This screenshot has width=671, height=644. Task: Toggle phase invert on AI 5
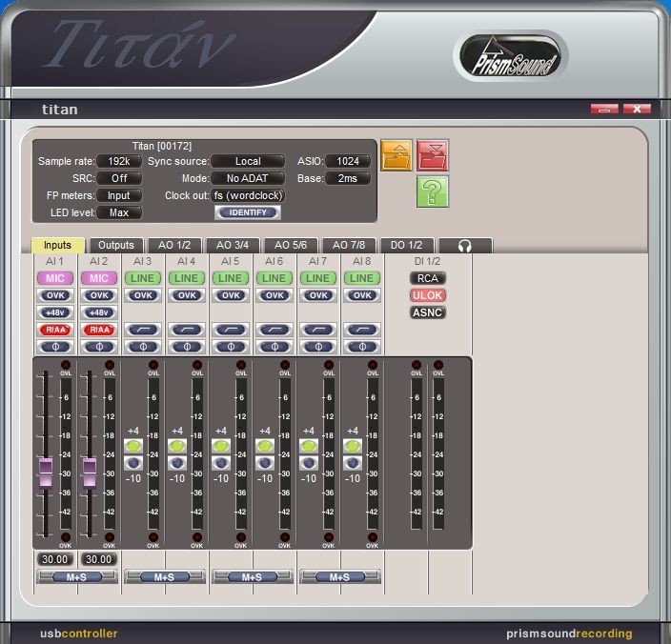tap(231, 347)
